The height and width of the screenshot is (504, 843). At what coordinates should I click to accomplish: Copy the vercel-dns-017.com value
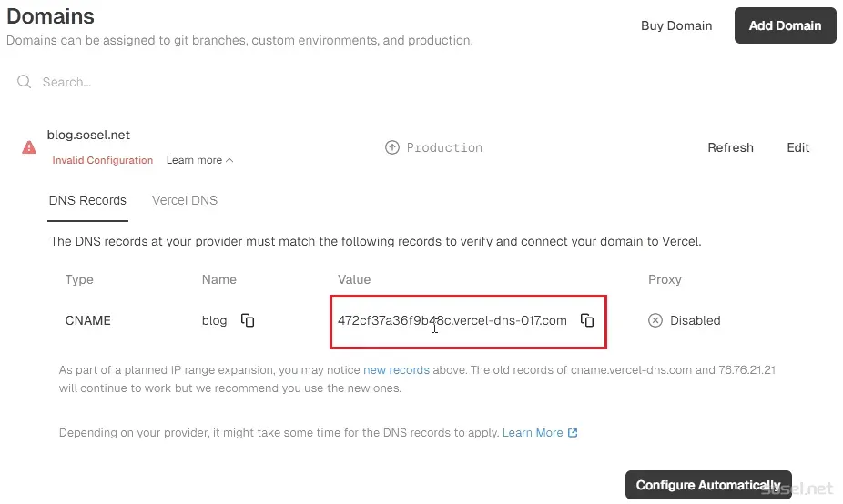tap(587, 320)
